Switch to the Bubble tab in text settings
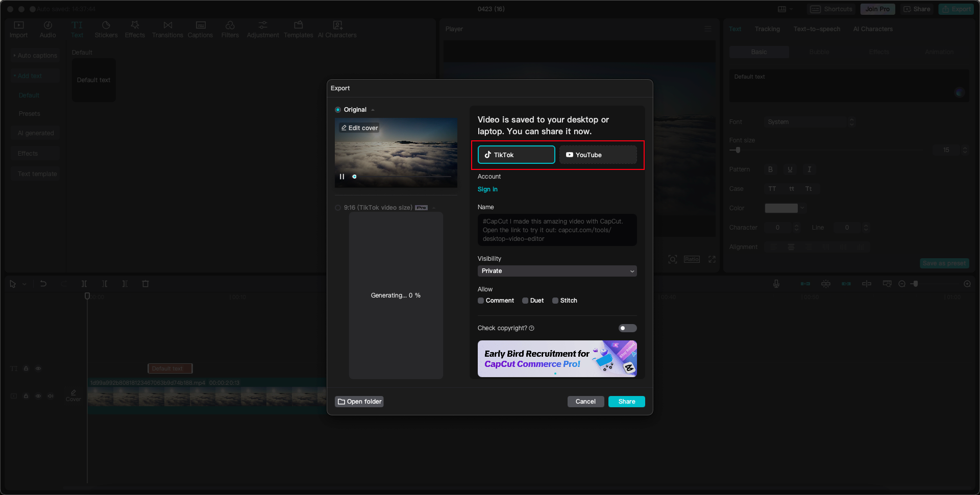Image resolution: width=980 pixels, height=495 pixels. click(819, 52)
